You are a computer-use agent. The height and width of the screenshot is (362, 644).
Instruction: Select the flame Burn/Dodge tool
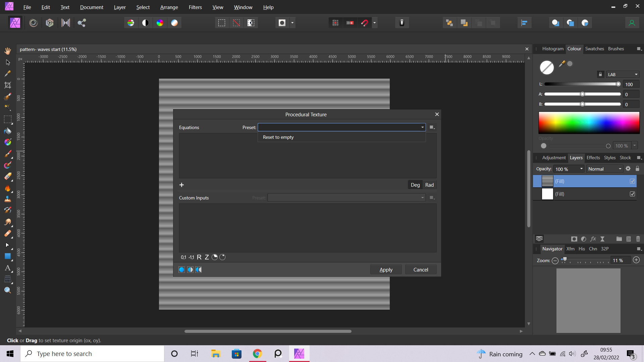(8, 188)
